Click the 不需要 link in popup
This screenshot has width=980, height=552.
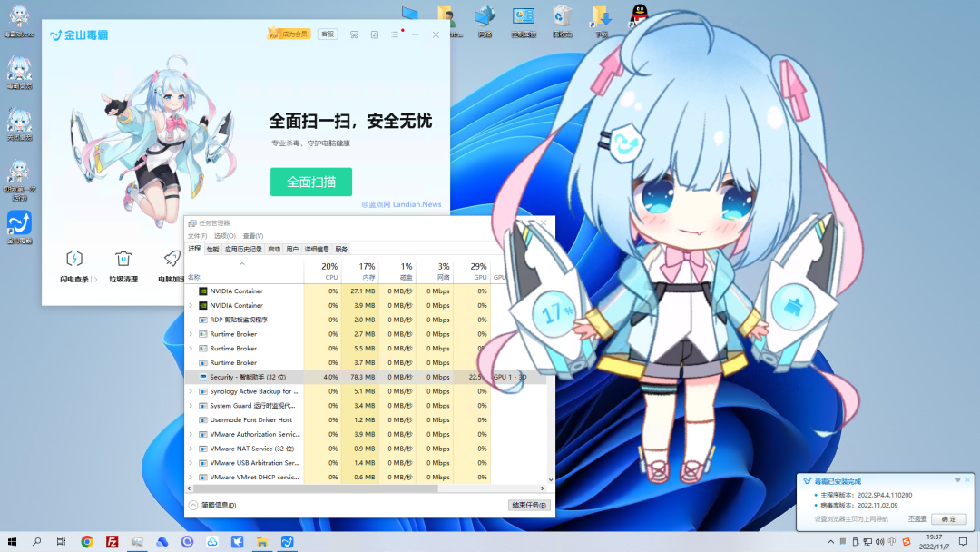[916, 519]
